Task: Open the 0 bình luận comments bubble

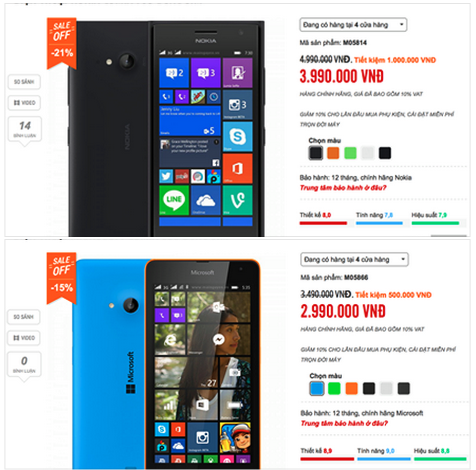Action: pos(24,365)
